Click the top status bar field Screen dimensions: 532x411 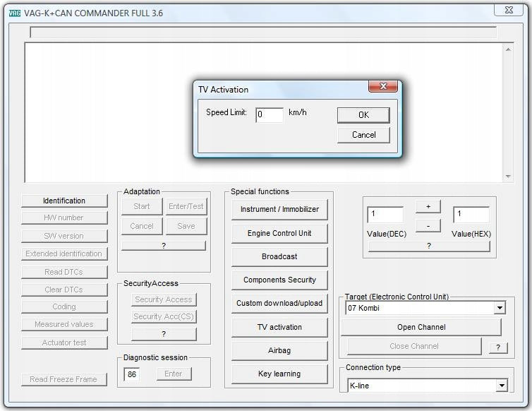tap(263, 32)
